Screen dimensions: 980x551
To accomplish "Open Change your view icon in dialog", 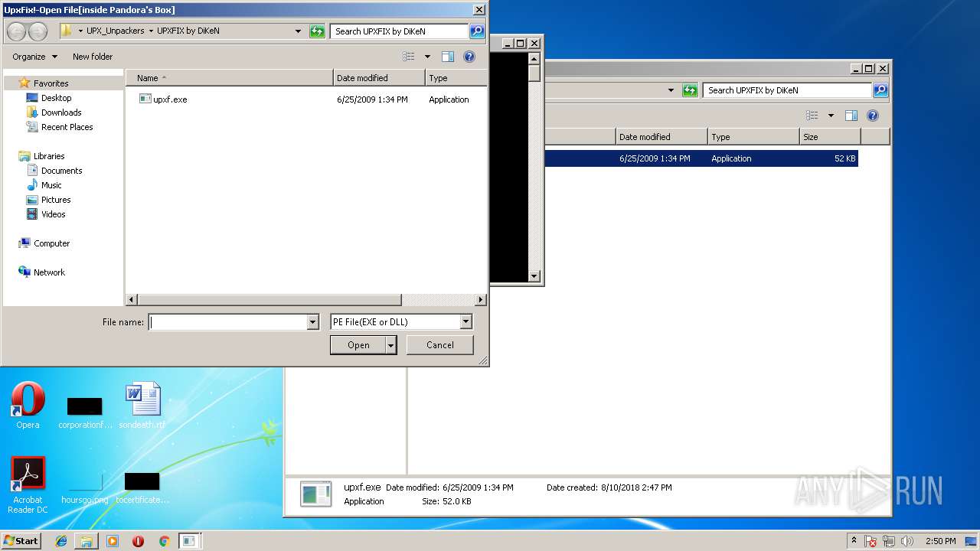I will (409, 57).
